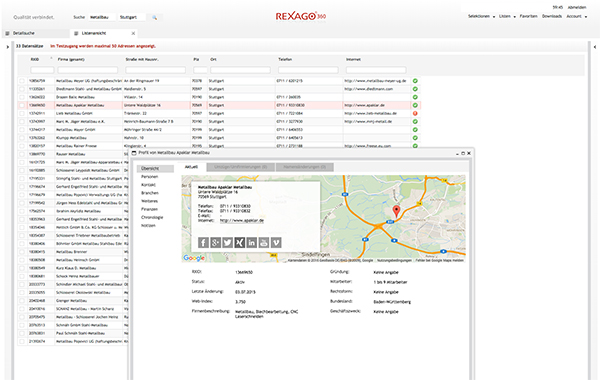Open Chronologie in the profile sidebar
600x380 pixels.
point(152,217)
